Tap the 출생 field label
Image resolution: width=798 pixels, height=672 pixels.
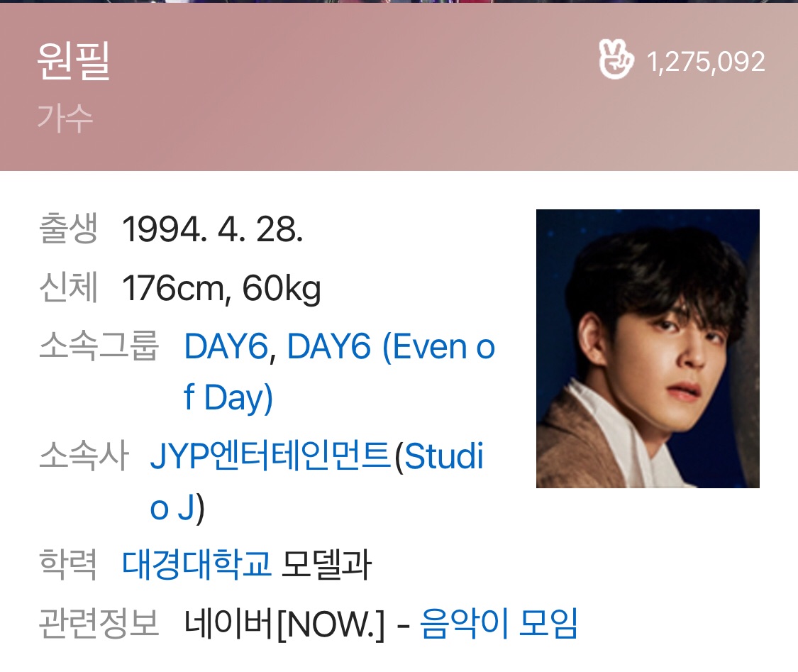(x=68, y=228)
